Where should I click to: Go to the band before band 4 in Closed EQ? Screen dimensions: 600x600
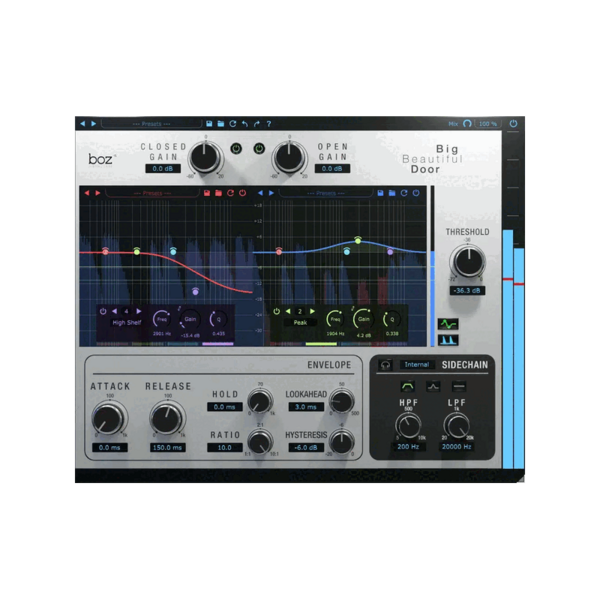114,311
